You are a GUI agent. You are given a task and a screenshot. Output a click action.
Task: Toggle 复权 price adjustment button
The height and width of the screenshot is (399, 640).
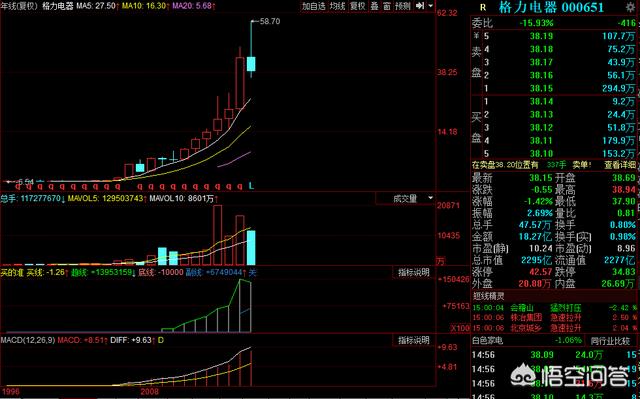358,6
